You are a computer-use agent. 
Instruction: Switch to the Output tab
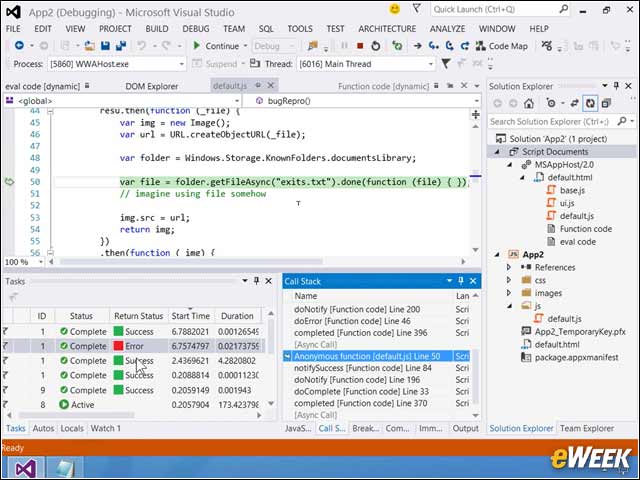click(465, 428)
